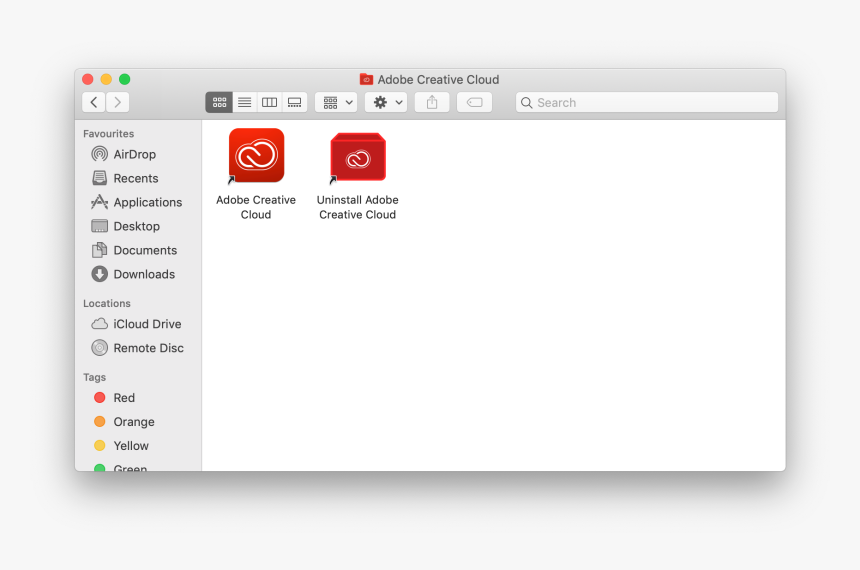860x570 pixels.
Task: Select Applications in the sidebar
Action: (147, 202)
